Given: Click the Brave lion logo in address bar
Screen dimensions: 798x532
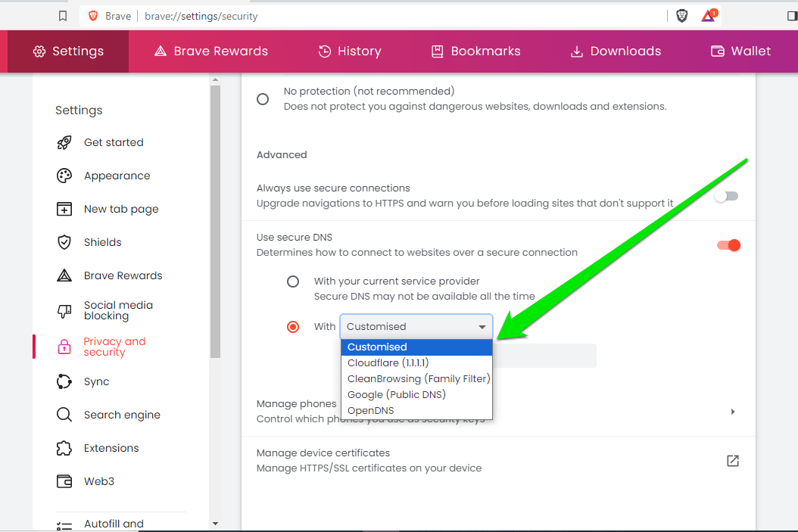Looking at the screenshot, I should coord(93,17).
